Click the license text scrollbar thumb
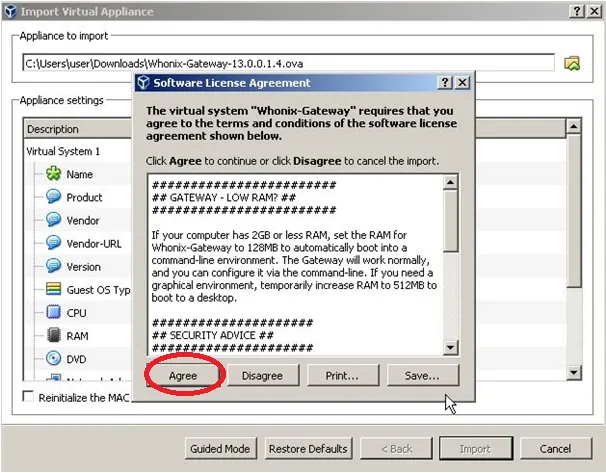This screenshot has height=473, width=606. pos(450,220)
